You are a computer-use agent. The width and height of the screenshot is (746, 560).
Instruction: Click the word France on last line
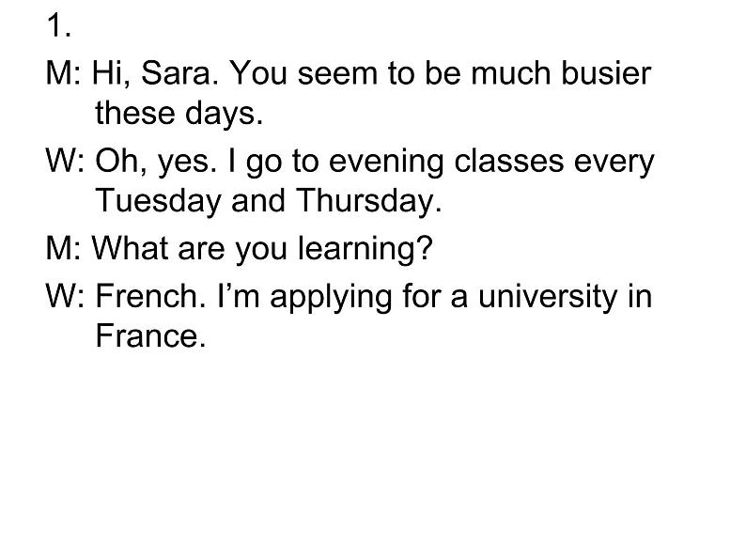pyautogui.click(x=148, y=335)
